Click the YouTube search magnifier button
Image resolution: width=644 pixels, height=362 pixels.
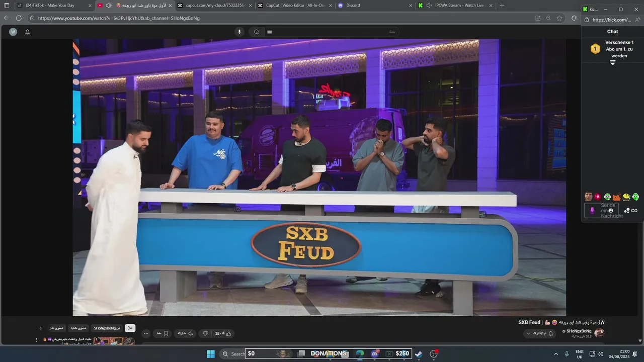[257, 32]
